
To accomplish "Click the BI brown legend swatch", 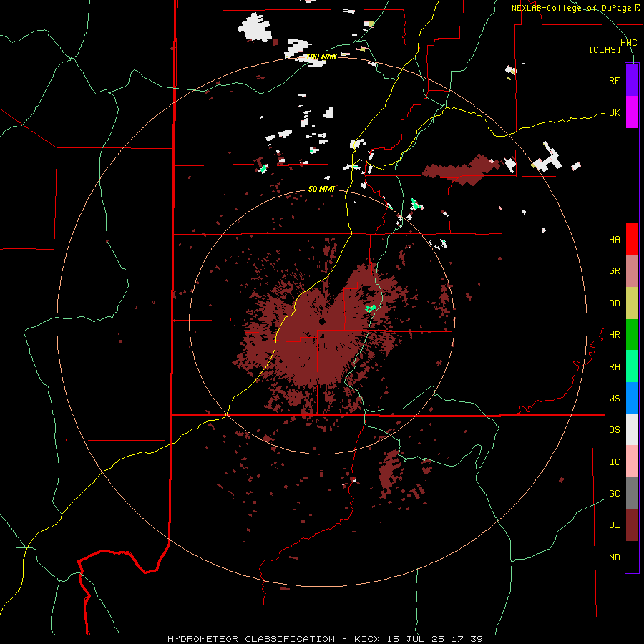I will (632, 525).
